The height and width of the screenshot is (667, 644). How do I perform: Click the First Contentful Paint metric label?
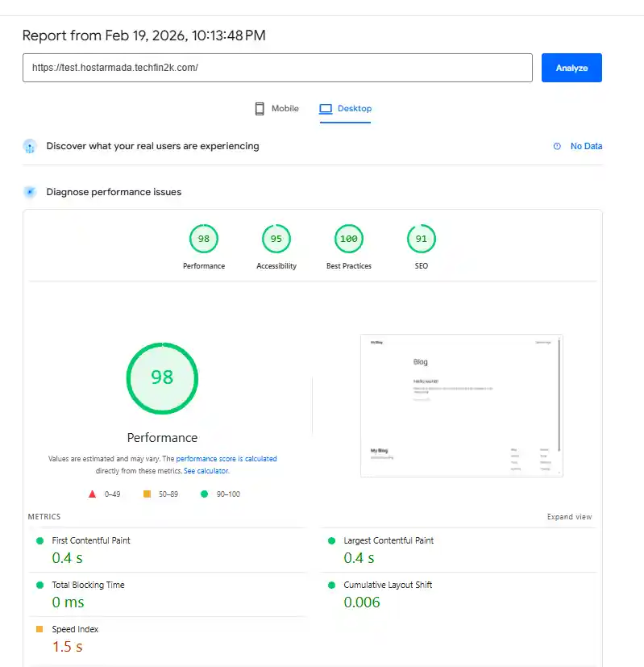[91, 540]
